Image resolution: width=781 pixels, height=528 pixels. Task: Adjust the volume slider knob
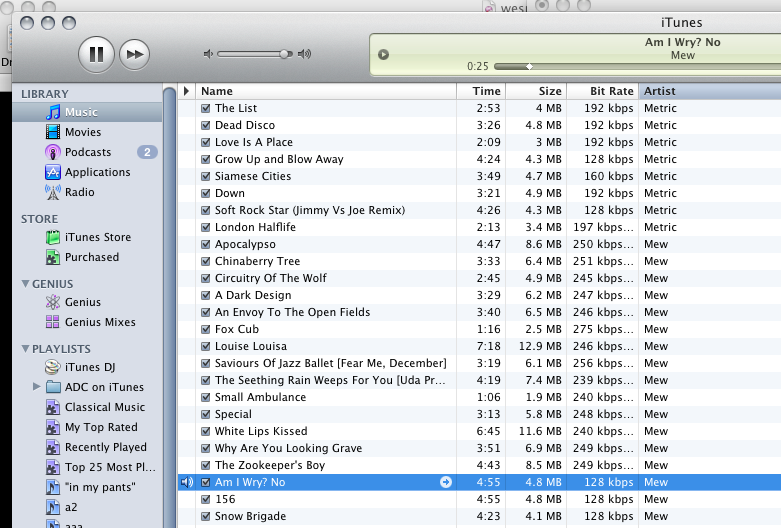pyautogui.click(x=285, y=54)
